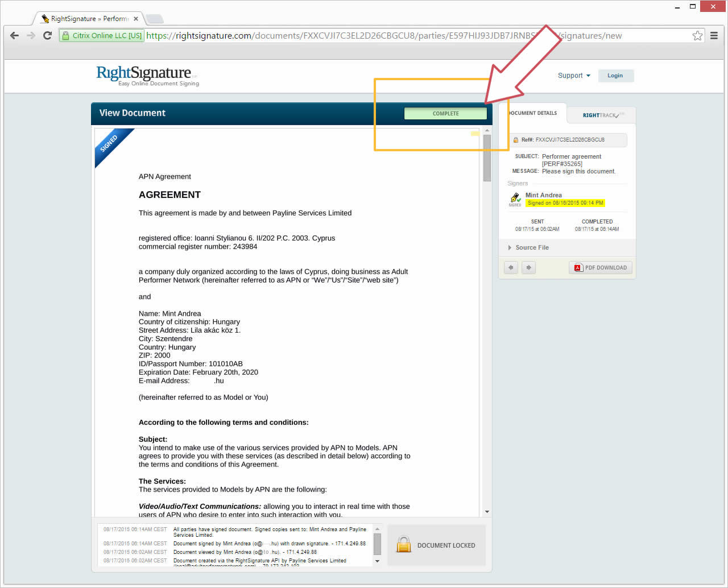Open a new browser tab

(155, 19)
